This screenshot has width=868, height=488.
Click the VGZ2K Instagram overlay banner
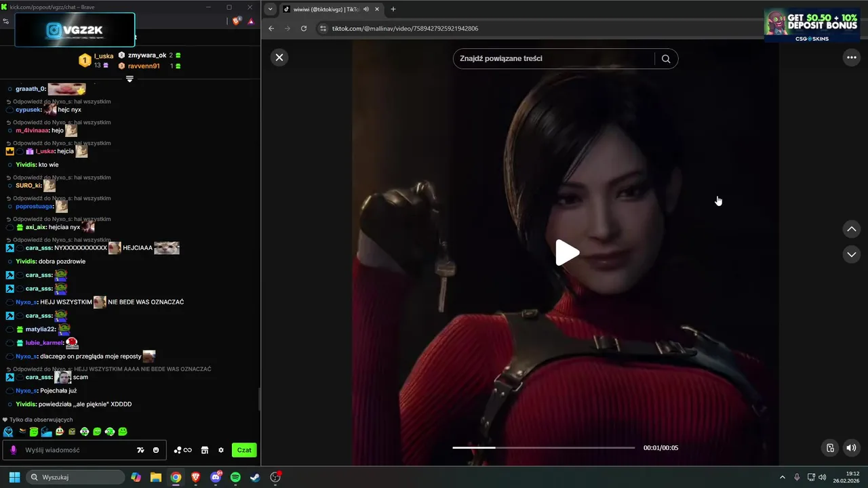point(75,30)
